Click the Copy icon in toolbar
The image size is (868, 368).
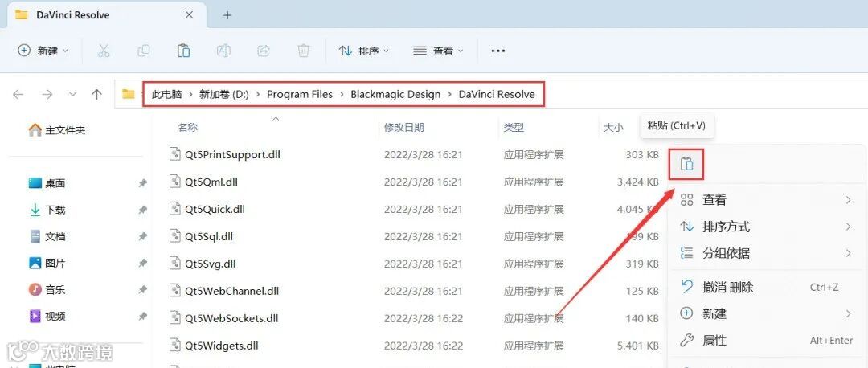(143, 51)
